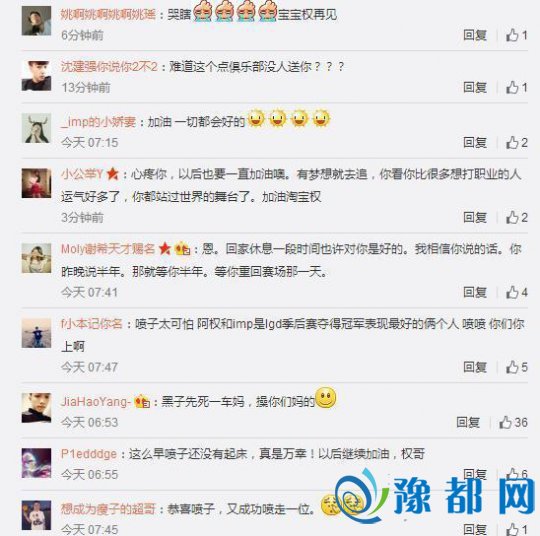Like the comment by 沈建强你说你2不2
Screen dimensions: 540x536
[517, 87]
